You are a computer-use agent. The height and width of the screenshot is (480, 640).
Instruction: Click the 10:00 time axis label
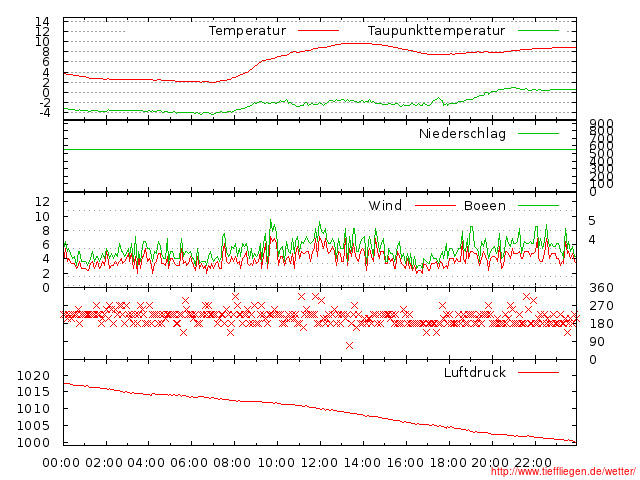276,463
